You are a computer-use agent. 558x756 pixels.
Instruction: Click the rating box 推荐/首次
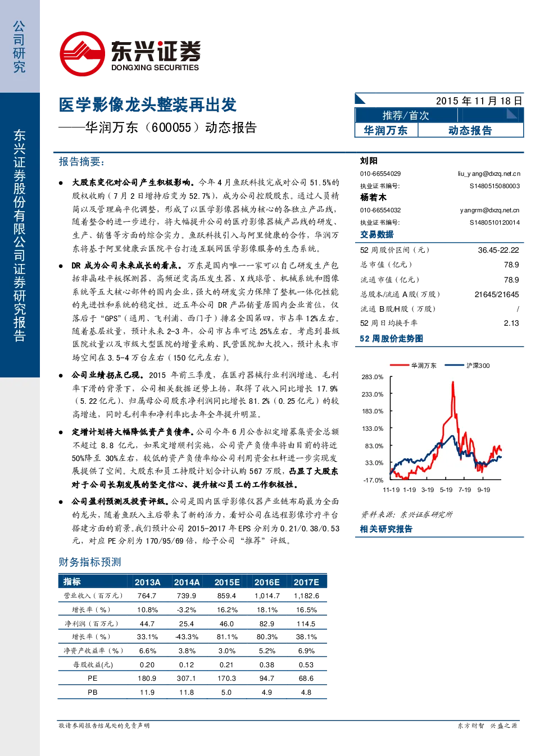[406, 115]
